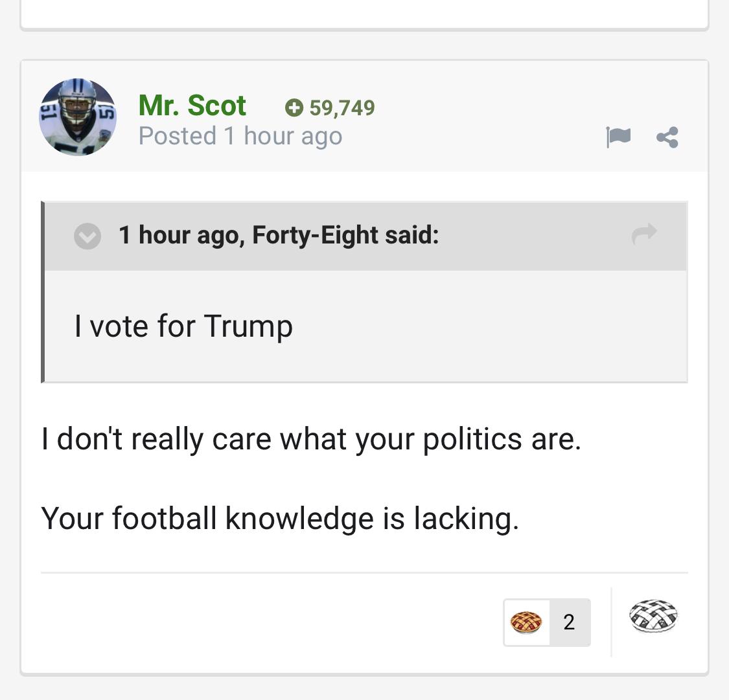Click the quoted text 'I vote for Trump'
The image size is (729, 700).
click(183, 326)
